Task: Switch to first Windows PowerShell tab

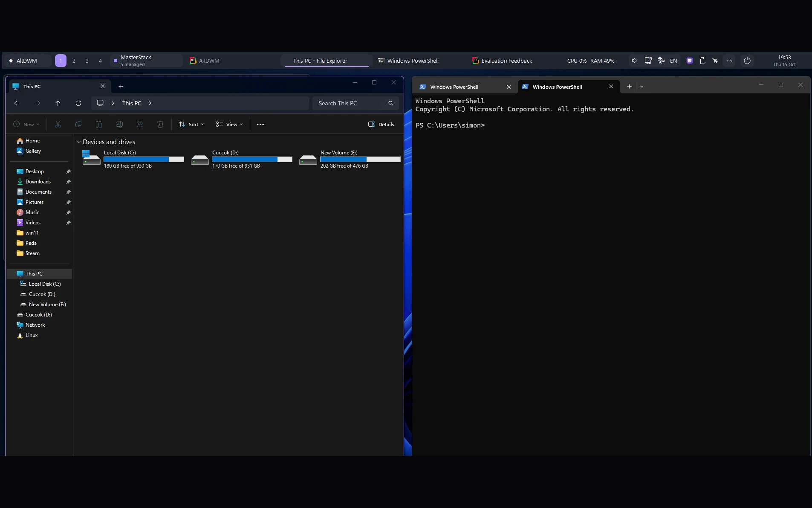Action: coord(465,87)
